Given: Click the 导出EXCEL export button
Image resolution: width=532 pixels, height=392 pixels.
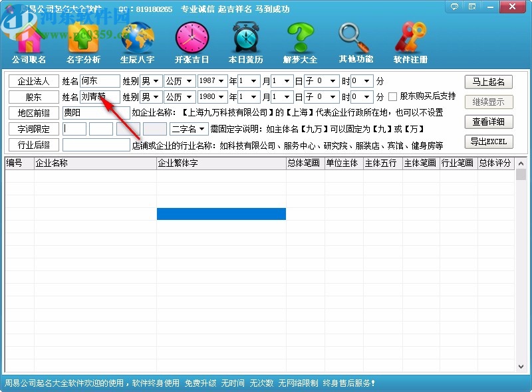Looking at the screenshot, I should [x=489, y=142].
